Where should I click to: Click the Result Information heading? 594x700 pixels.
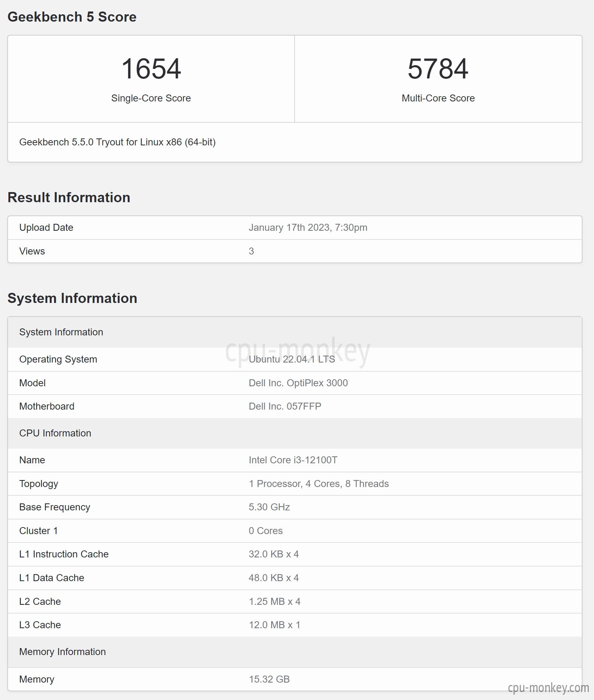[x=69, y=197]
